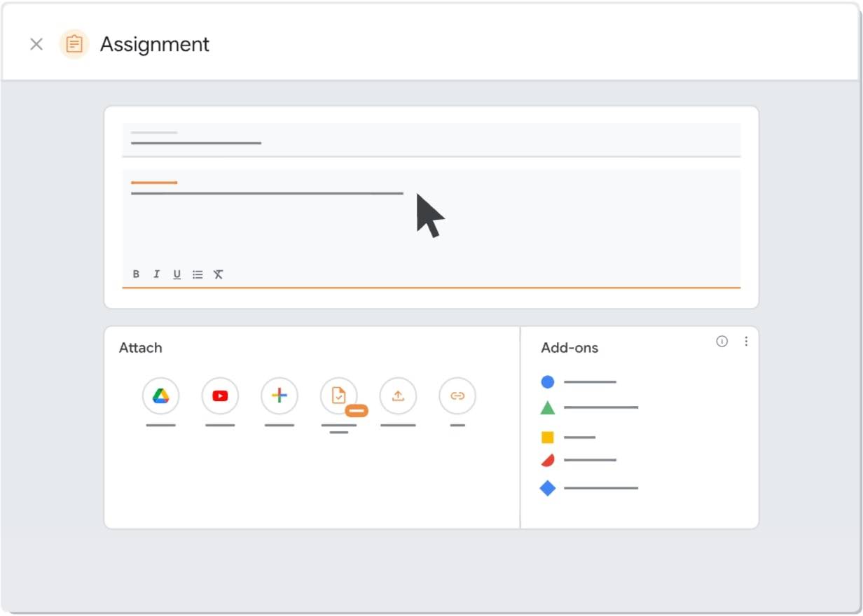This screenshot has width=863, height=616.
Task: Toggle italic formatting in instructions
Action: pyautogui.click(x=156, y=274)
